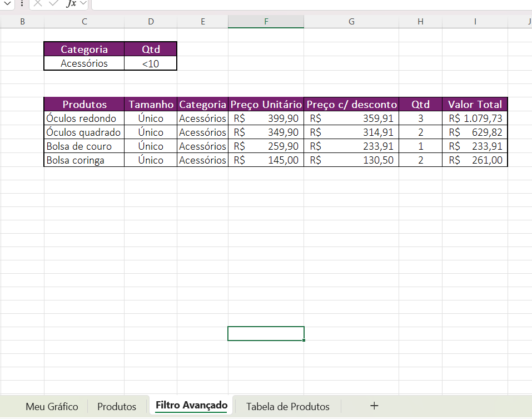The width and height of the screenshot is (532, 419).
Task: Select discounted price cell 130,50
Action: pyautogui.click(x=351, y=160)
